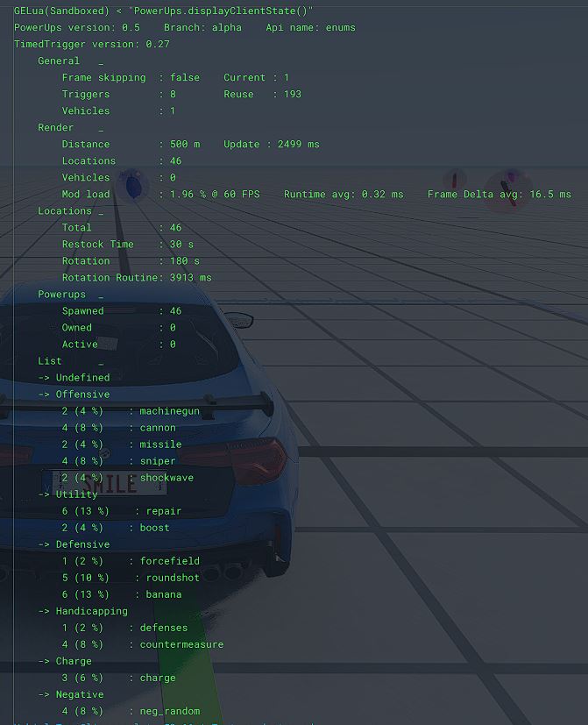Select the 'PowerUps version: 0.5' text
The width and height of the screenshot is (588, 725).
(x=77, y=27)
